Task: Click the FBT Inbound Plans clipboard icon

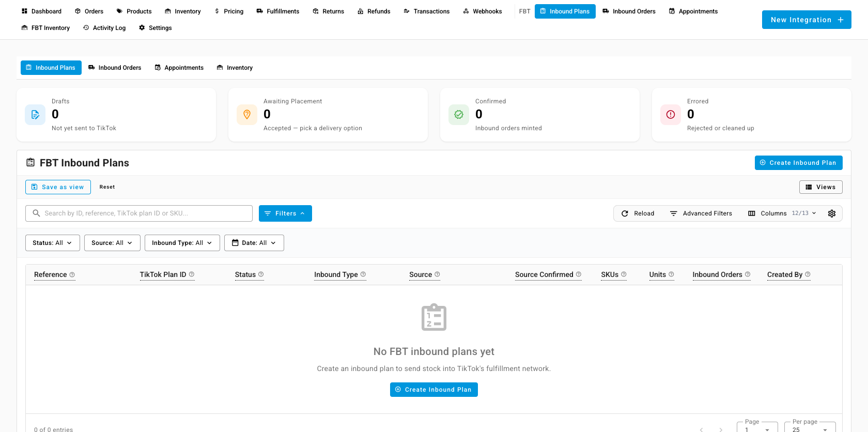Action: [30, 163]
